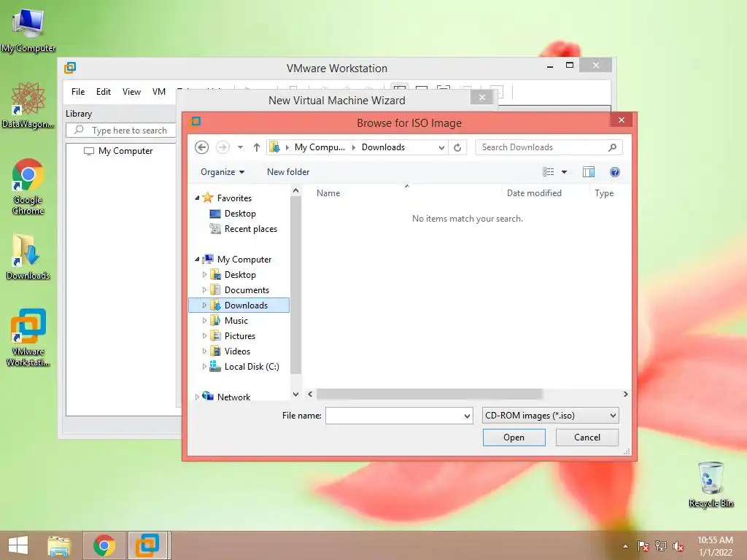Open the Action Center flag icon
This screenshot has height=560, width=747.
pos(643,546)
